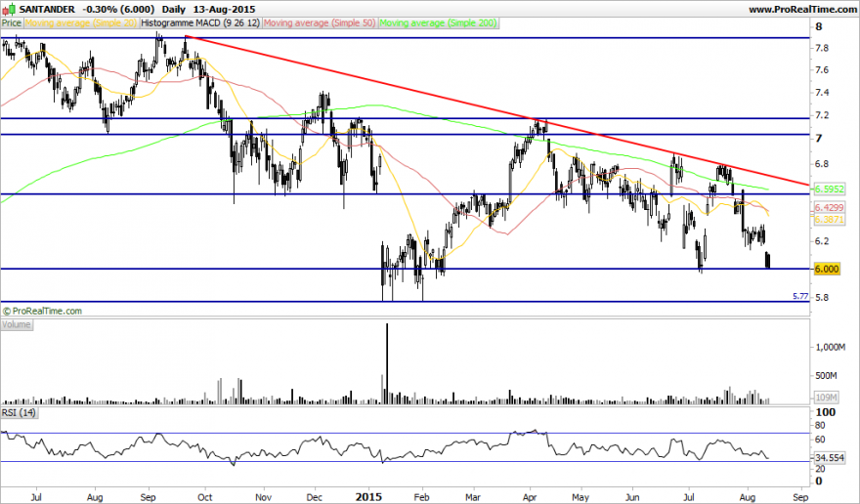Image resolution: width=860 pixels, height=504 pixels.
Task: Select the Moving average (Simple 50) label
Action: [320, 23]
